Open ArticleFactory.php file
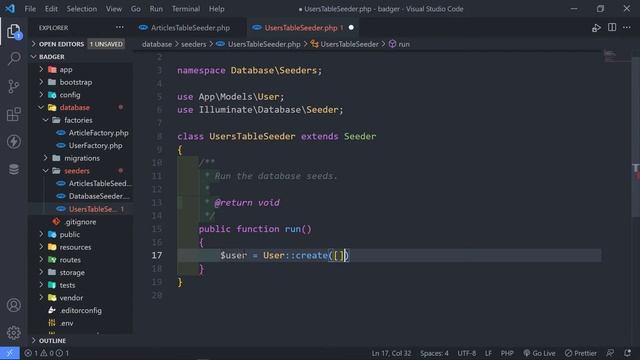This screenshot has height=360, width=640. tap(98, 133)
